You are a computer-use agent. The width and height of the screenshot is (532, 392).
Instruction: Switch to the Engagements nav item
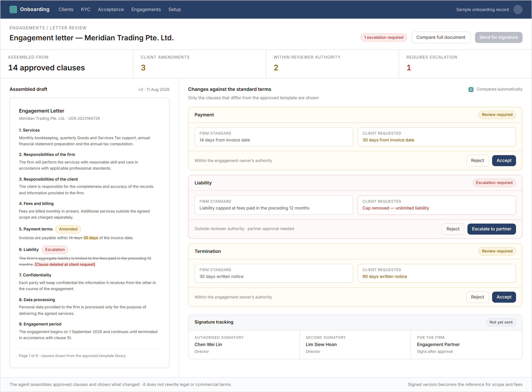[x=146, y=10]
